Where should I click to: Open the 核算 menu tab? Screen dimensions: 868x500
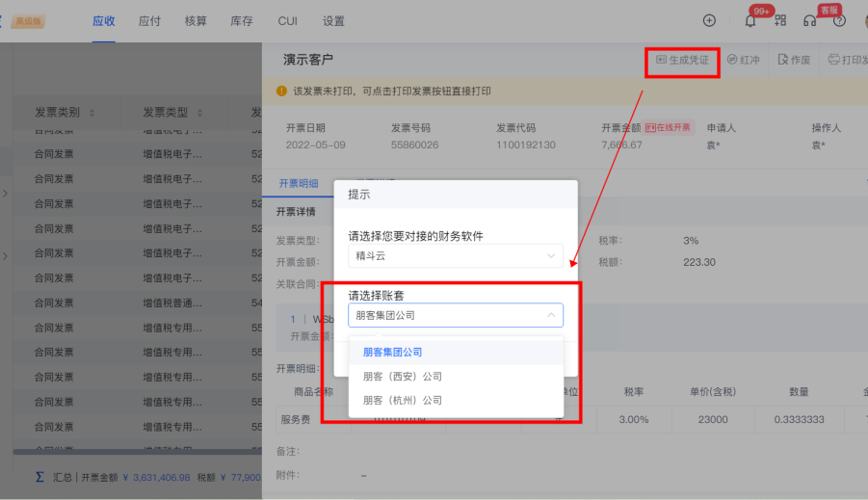click(x=196, y=21)
